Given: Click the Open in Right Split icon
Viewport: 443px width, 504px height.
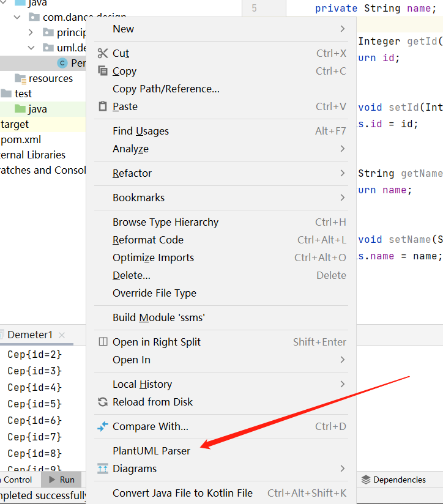Looking at the screenshot, I should [103, 341].
